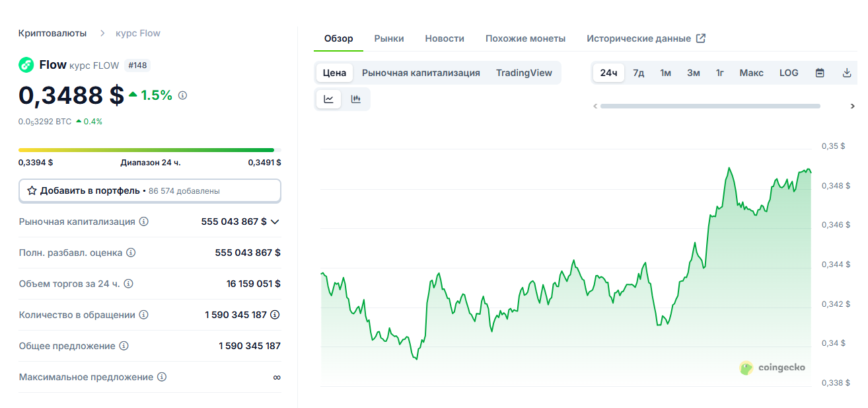Click Добавить в портфель button
Screen dimensions: 868x408
pos(149,190)
